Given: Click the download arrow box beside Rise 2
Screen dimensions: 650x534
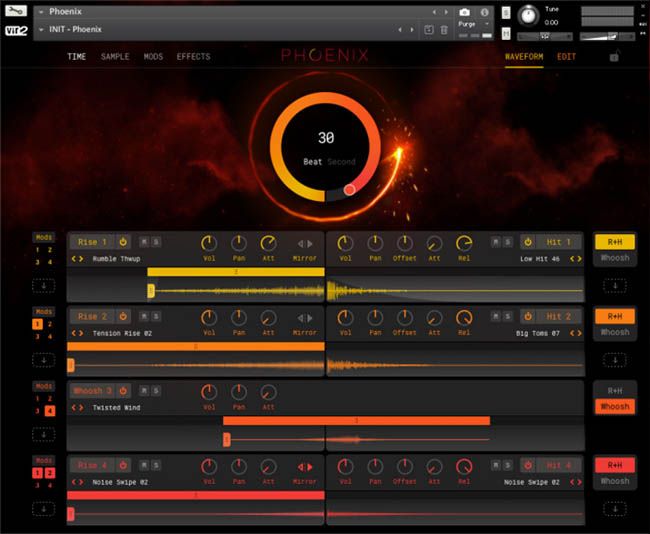Looking at the screenshot, I should point(44,360).
